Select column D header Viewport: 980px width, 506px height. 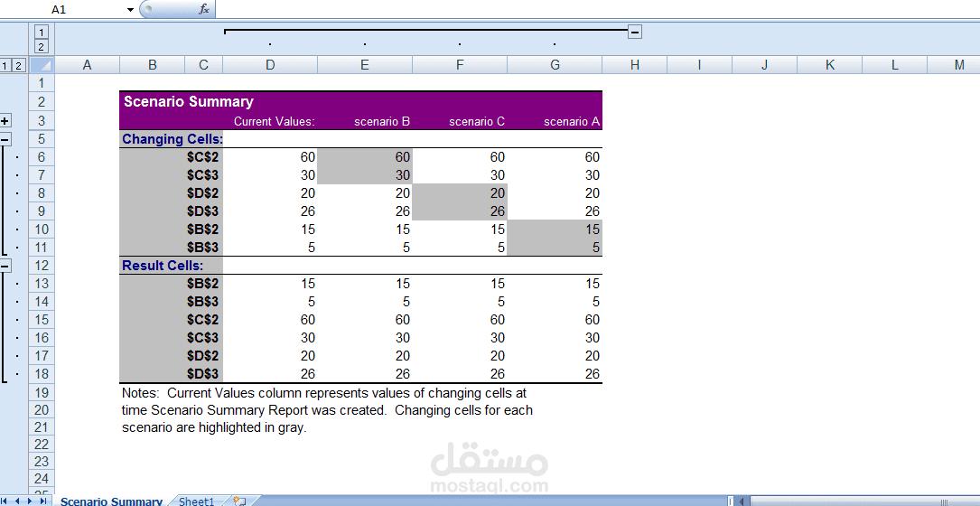pyautogui.click(x=270, y=65)
